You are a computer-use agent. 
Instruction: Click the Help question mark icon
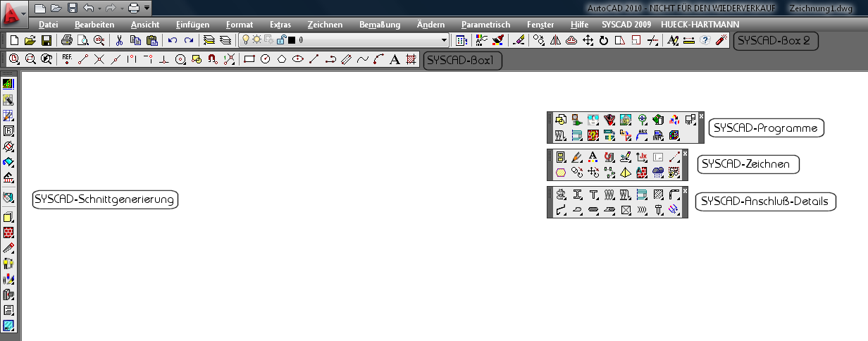[x=705, y=40]
